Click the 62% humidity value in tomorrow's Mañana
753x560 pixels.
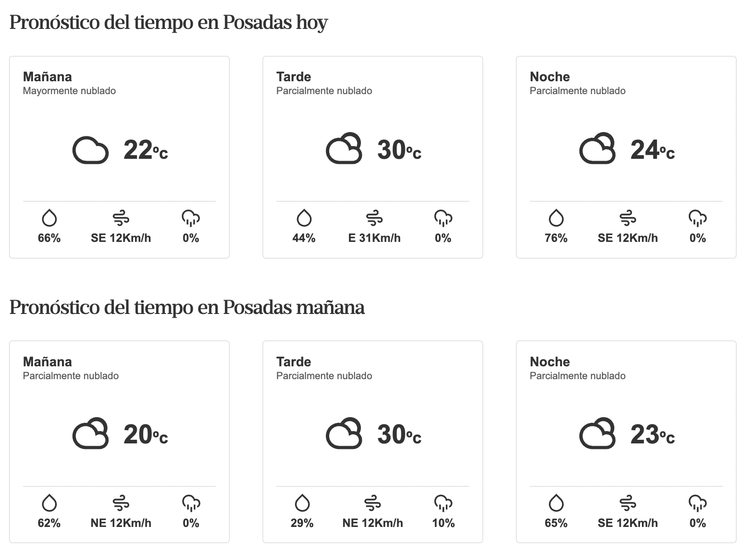(49, 523)
